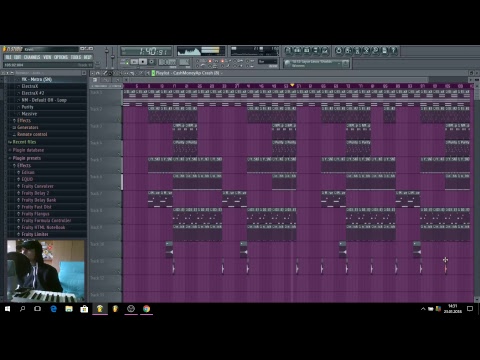Viewport: 480px width, 360px height.
Task: Select Fruity Limiter in browser
Action: coord(35,234)
